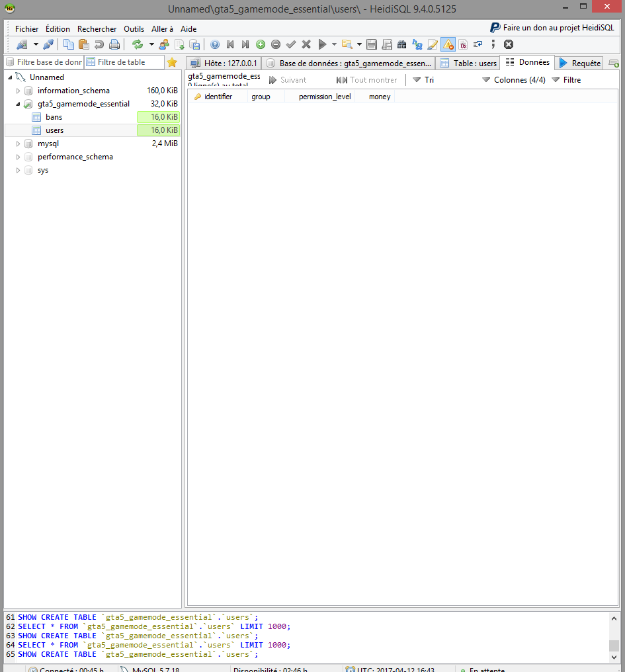Screen dimensions: 625x672
Task: Click the new query tab icon
Action: tap(614, 63)
